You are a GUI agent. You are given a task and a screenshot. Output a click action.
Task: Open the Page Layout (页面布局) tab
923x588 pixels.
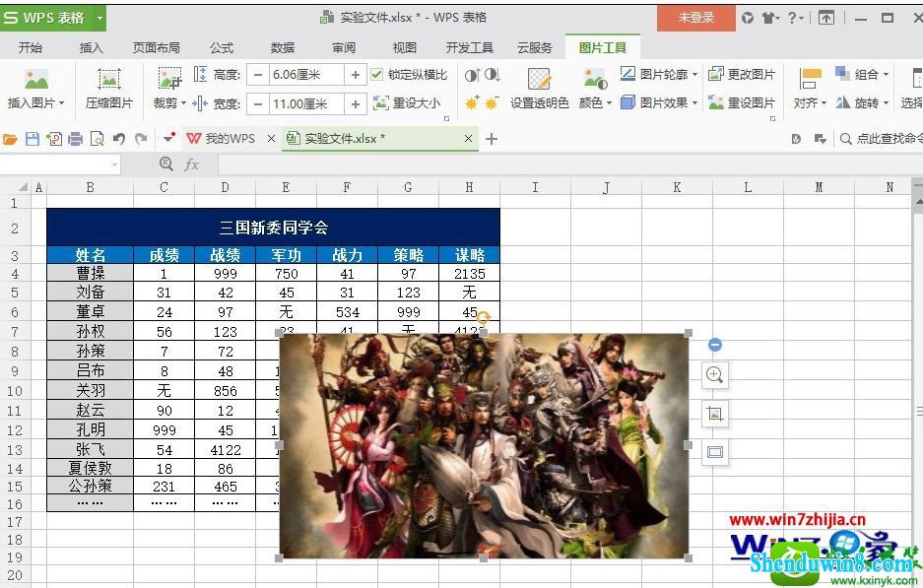[157, 47]
